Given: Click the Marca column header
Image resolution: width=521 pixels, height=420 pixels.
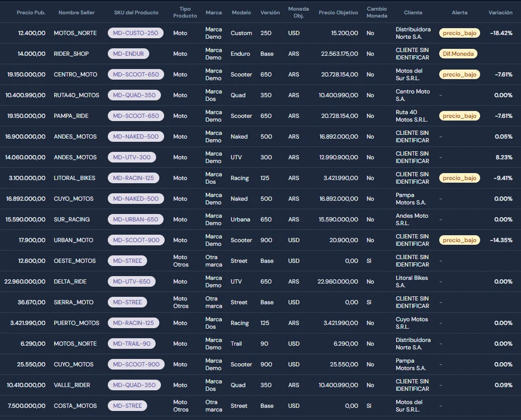Looking at the screenshot, I should click(x=213, y=12).
